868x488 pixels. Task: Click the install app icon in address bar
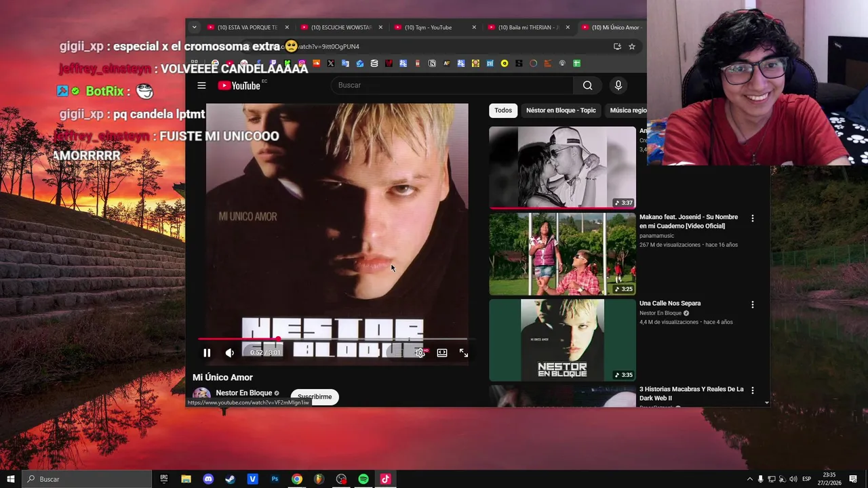click(x=617, y=47)
